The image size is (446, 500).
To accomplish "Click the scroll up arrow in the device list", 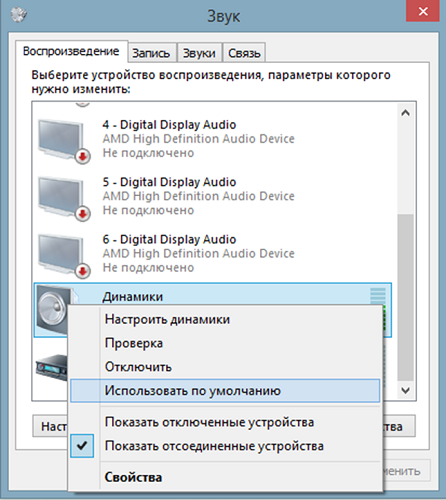I will coord(405,113).
